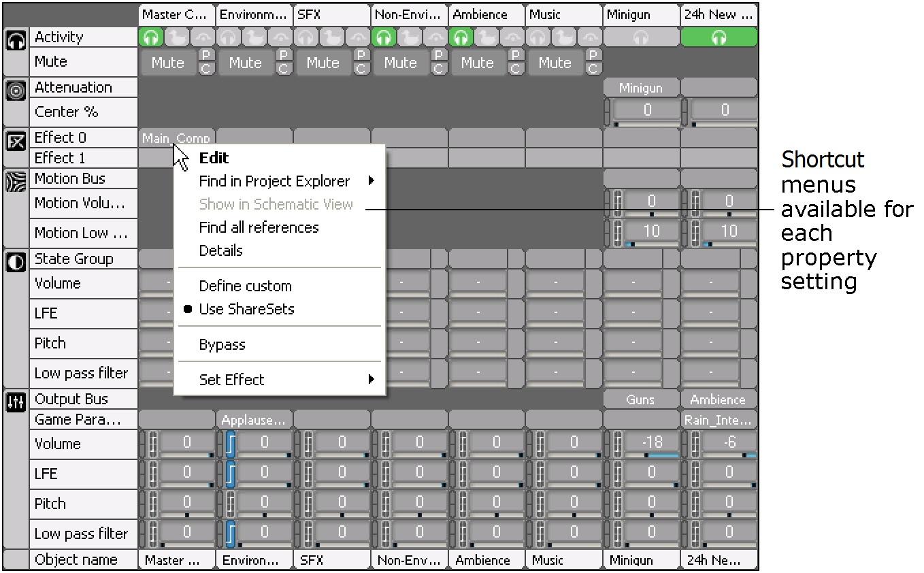Click the Attenuation section target icon

(x=16, y=91)
